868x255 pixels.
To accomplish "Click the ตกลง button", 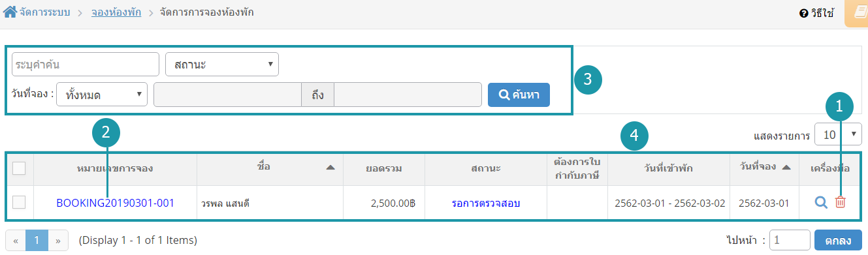I will [x=838, y=240].
